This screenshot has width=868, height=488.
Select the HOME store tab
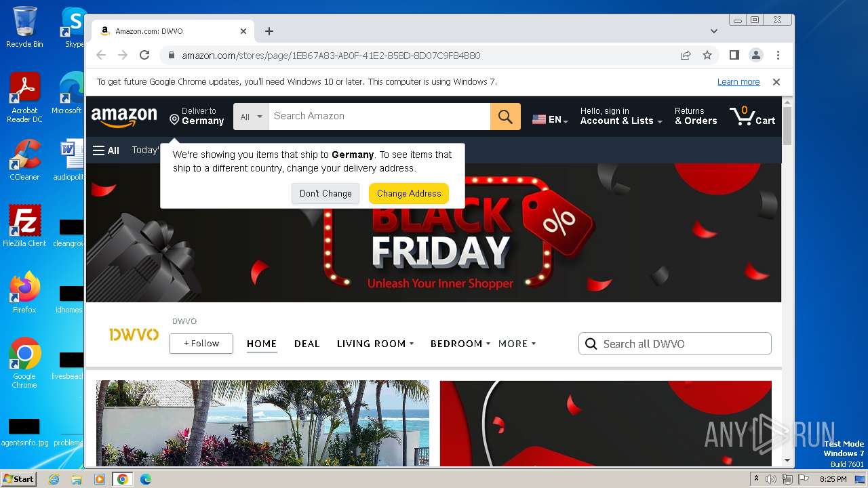(x=262, y=344)
